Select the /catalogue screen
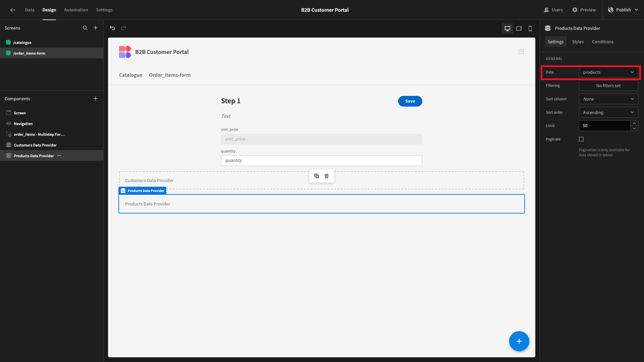 (x=52, y=43)
